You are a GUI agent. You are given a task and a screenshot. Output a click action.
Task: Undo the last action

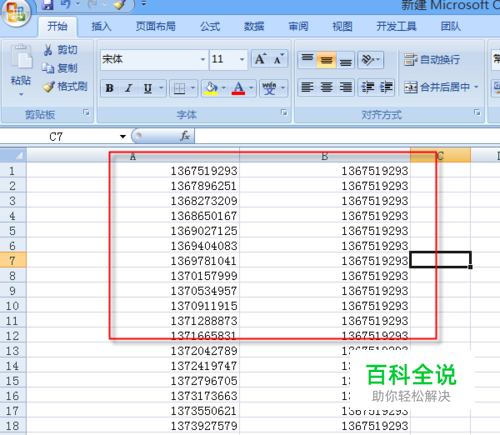[x=65, y=4]
